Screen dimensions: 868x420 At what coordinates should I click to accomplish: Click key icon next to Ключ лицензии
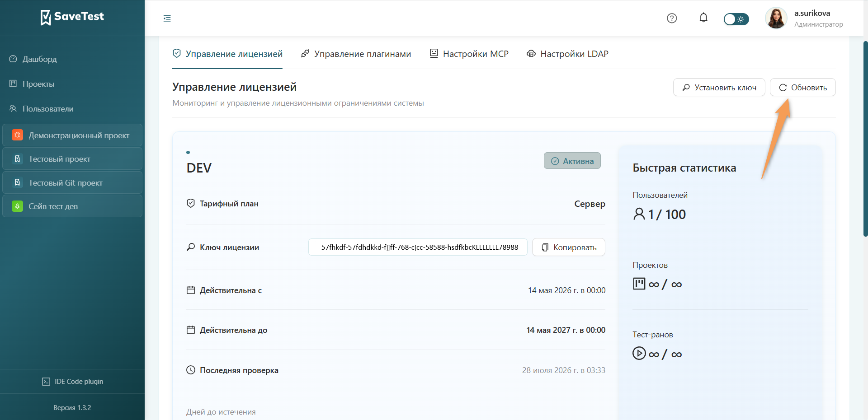191,247
